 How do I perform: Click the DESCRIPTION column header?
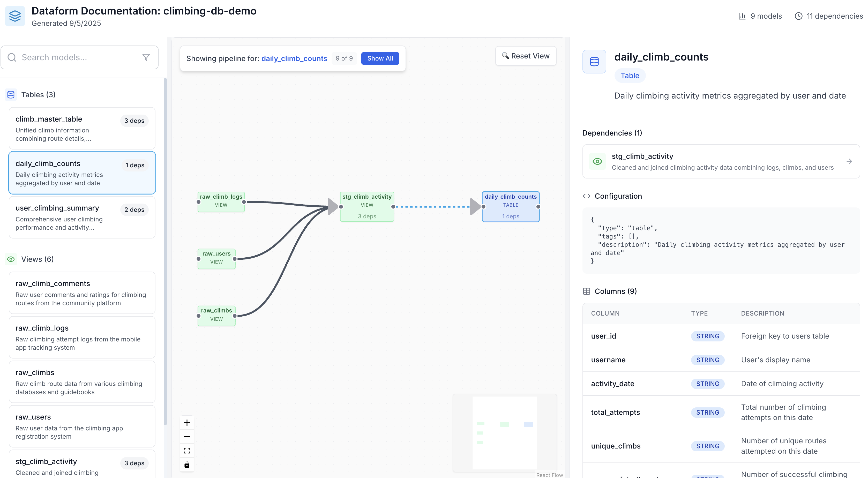click(x=762, y=313)
